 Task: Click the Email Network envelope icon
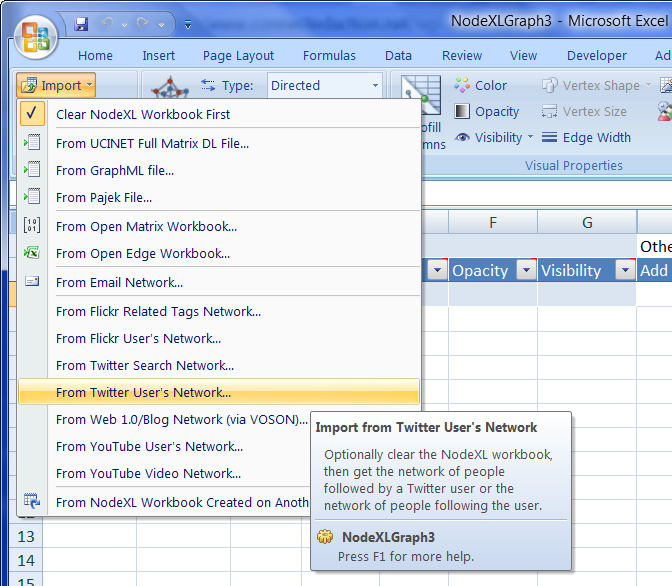[32, 282]
